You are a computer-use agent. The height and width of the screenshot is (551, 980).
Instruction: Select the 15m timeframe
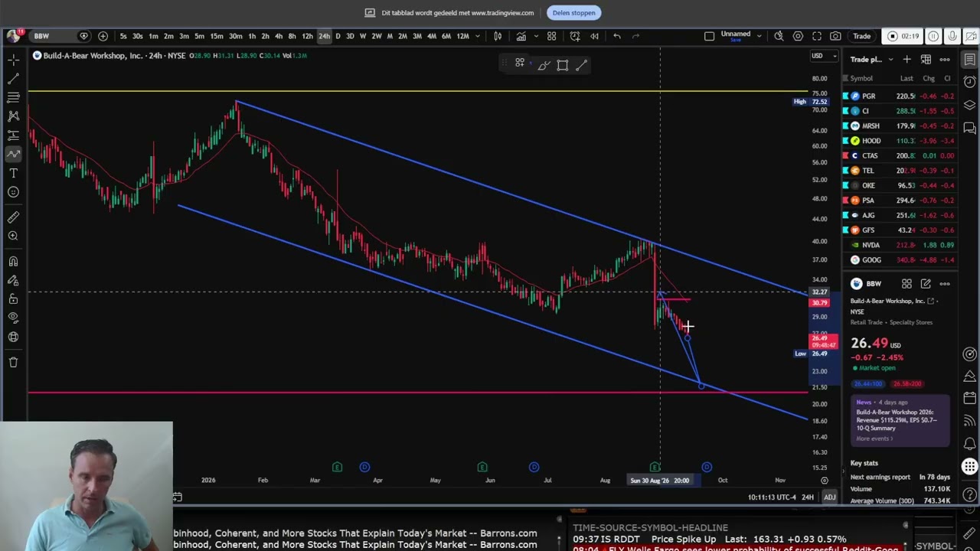tap(217, 36)
